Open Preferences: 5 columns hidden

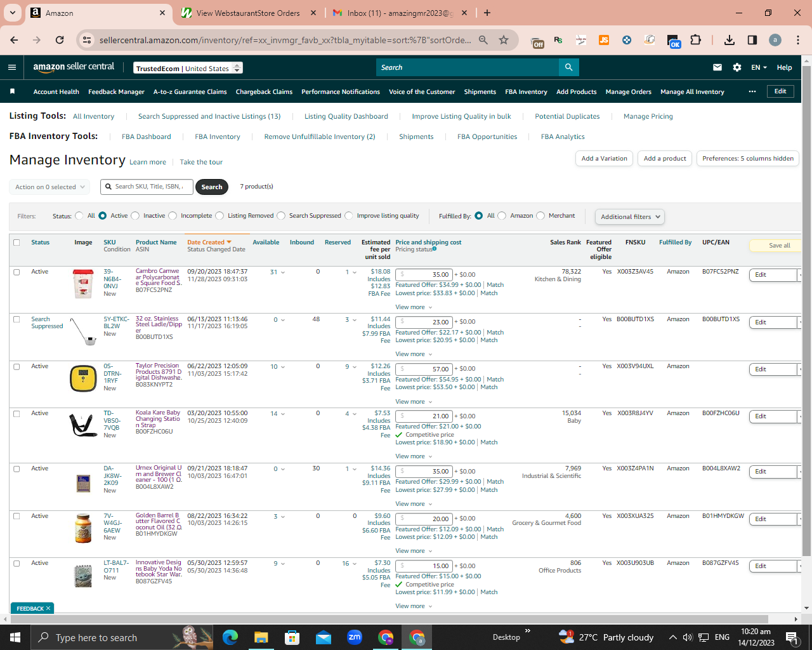click(x=748, y=159)
